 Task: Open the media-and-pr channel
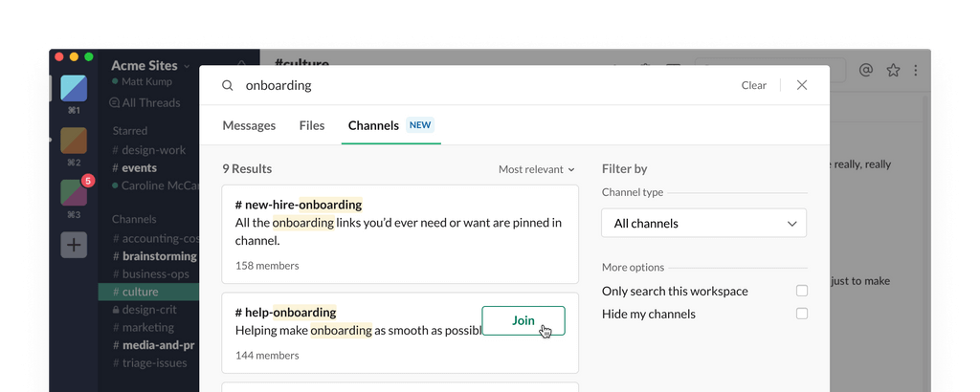click(153, 345)
